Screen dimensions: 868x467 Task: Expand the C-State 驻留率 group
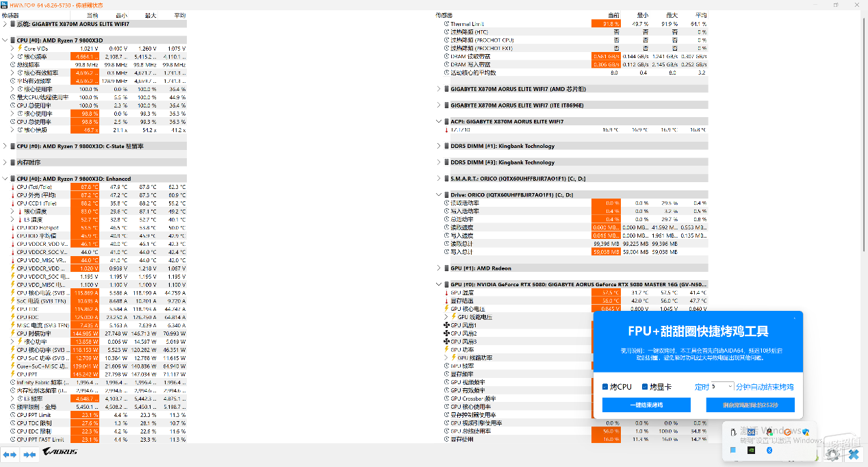pos(5,146)
